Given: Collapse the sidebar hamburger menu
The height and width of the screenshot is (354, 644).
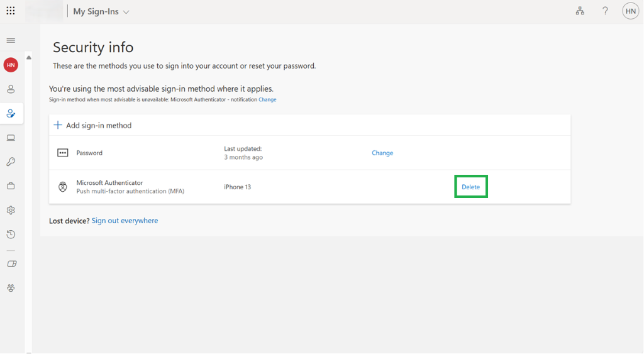Looking at the screenshot, I should point(11,40).
